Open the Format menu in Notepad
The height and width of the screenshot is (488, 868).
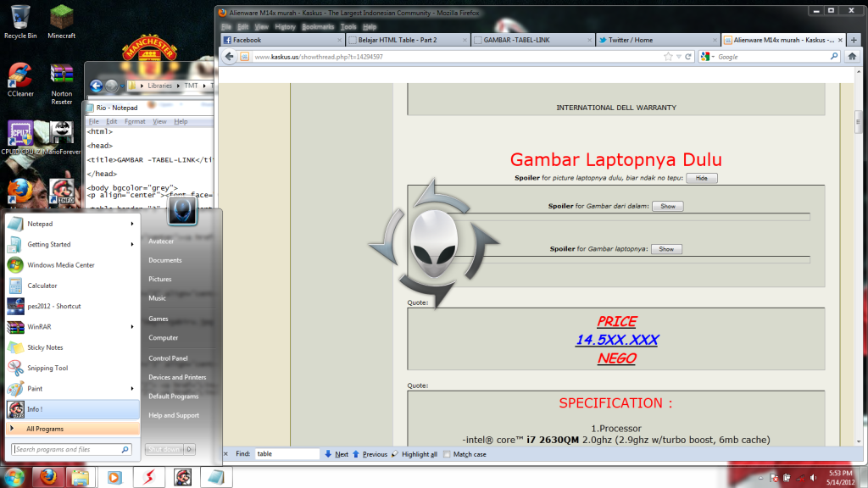pyautogui.click(x=135, y=122)
